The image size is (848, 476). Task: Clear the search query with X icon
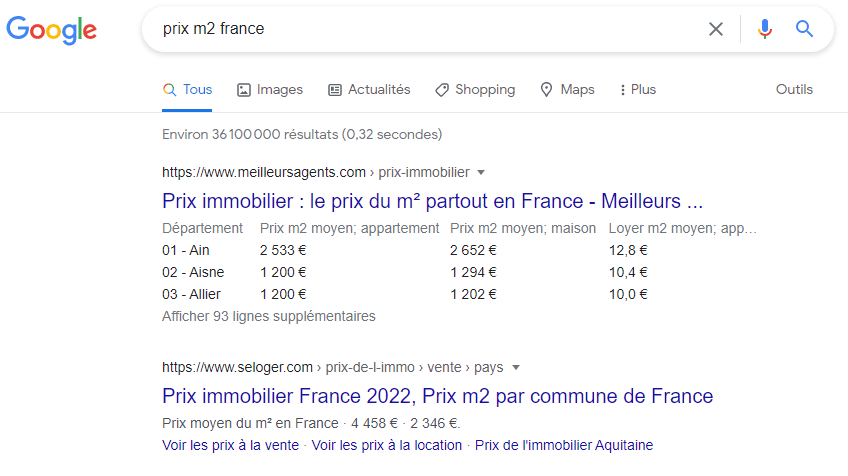point(716,29)
